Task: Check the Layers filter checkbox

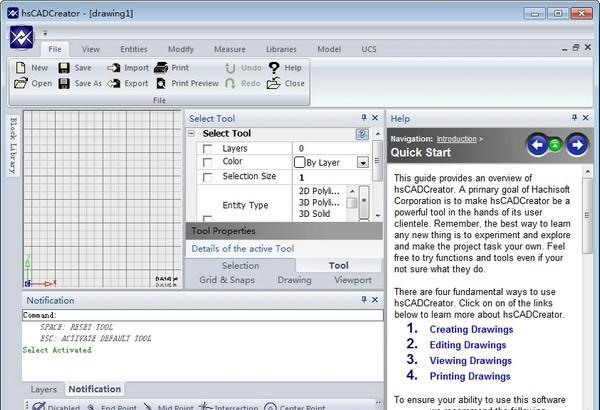Action: pyautogui.click(x=207, y=149)
